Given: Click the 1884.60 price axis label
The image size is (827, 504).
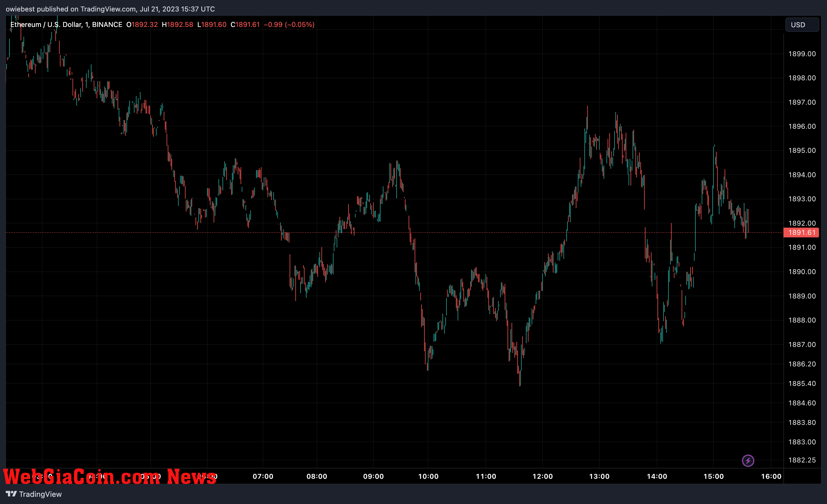Looking at the screenshot, I should [x=802, y=403].
